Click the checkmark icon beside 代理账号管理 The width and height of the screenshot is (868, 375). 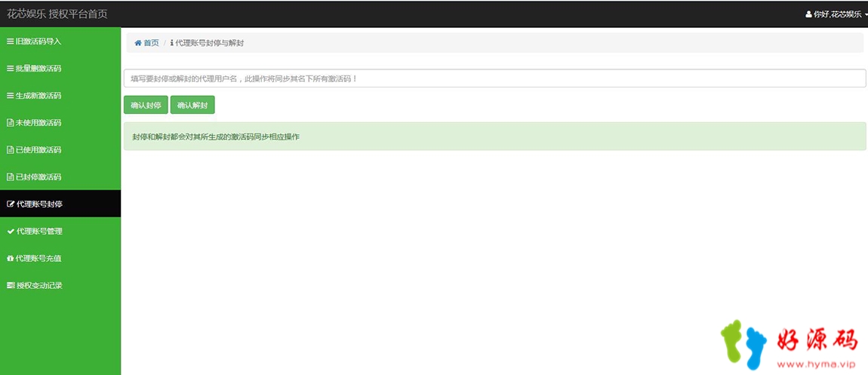(x=11, y=231)
